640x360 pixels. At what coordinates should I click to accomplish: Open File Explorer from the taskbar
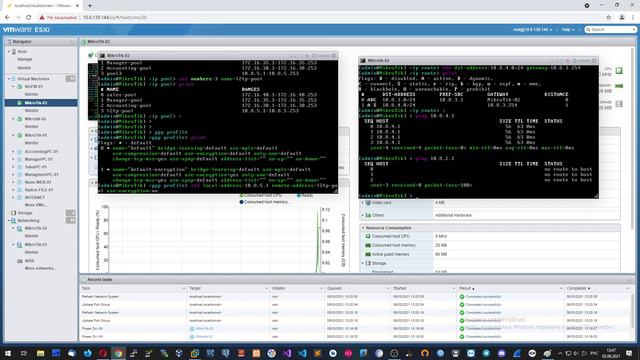(40, 353)
